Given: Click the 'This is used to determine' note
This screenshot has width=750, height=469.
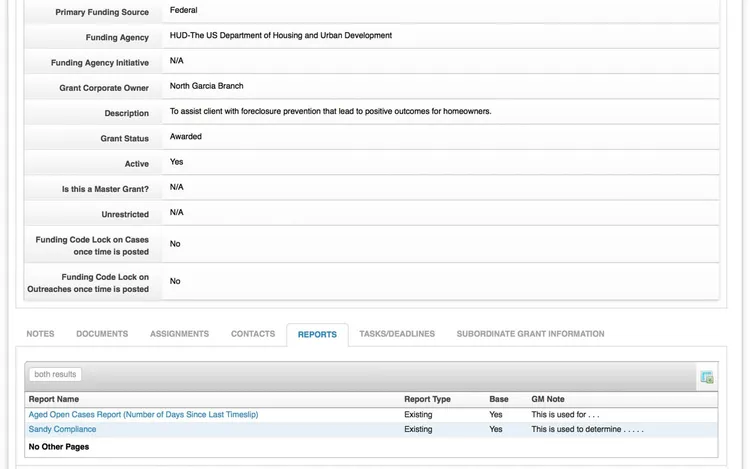Looking at the screenshot, I should point(587,429).
